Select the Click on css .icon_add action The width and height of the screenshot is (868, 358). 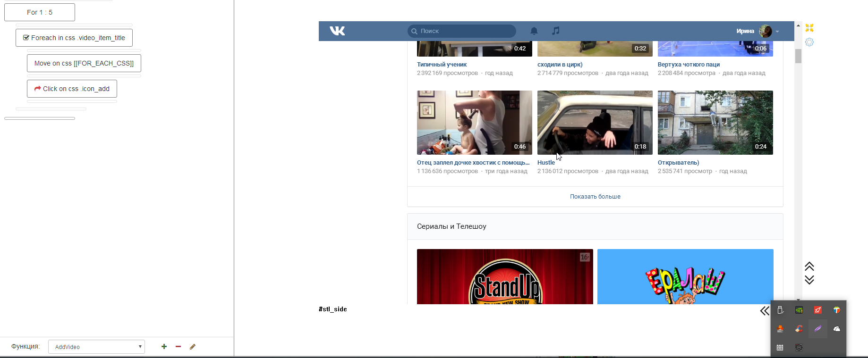tap(72, 89)
